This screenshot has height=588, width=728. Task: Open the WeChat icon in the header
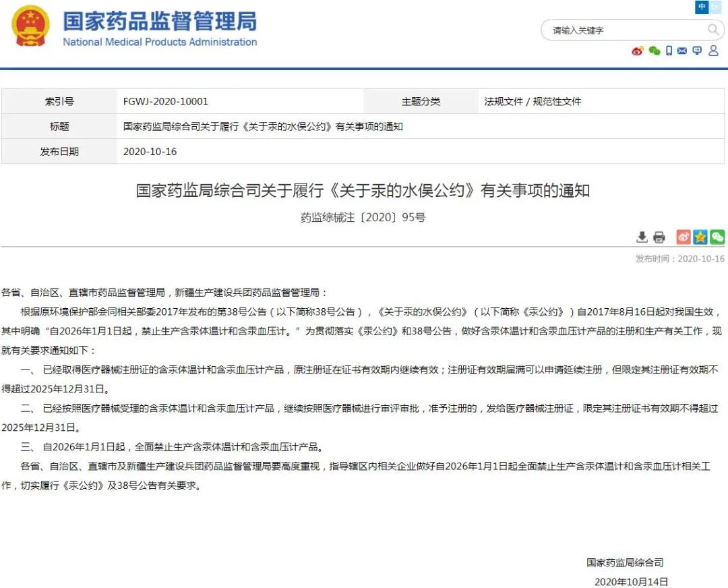pos(654,51)
